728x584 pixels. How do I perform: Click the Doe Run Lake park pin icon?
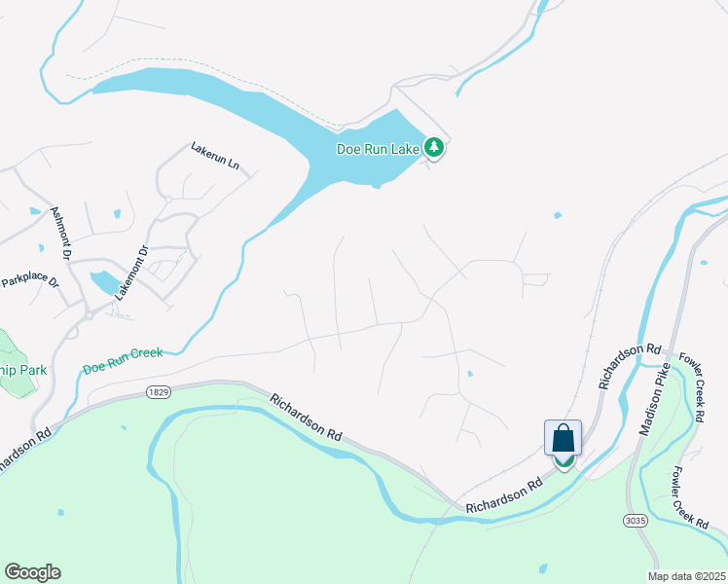434,148
